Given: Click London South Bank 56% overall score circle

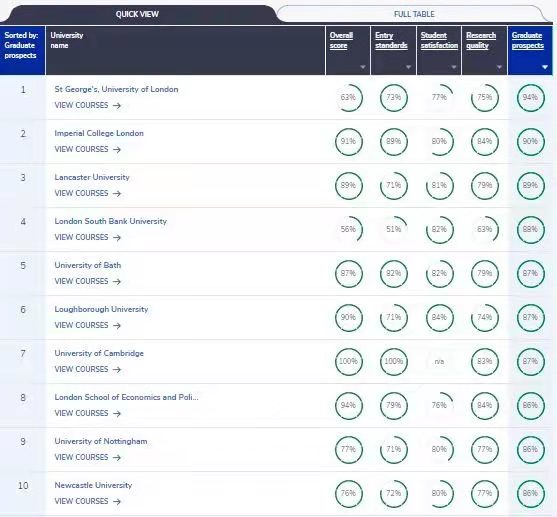Looking at the screenshot, I should pos(348,230).
